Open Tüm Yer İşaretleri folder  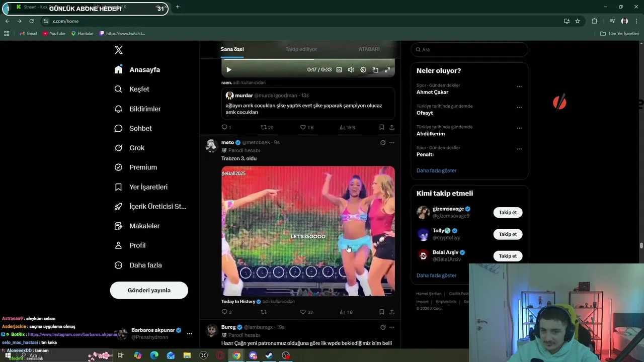pyautogui.click(x=619, y=33)
